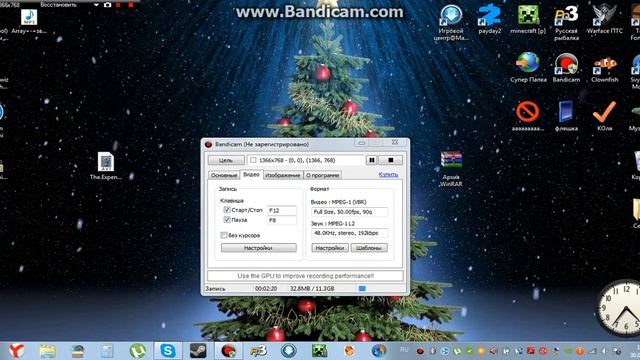Click the Цель target button

[226, 160]
